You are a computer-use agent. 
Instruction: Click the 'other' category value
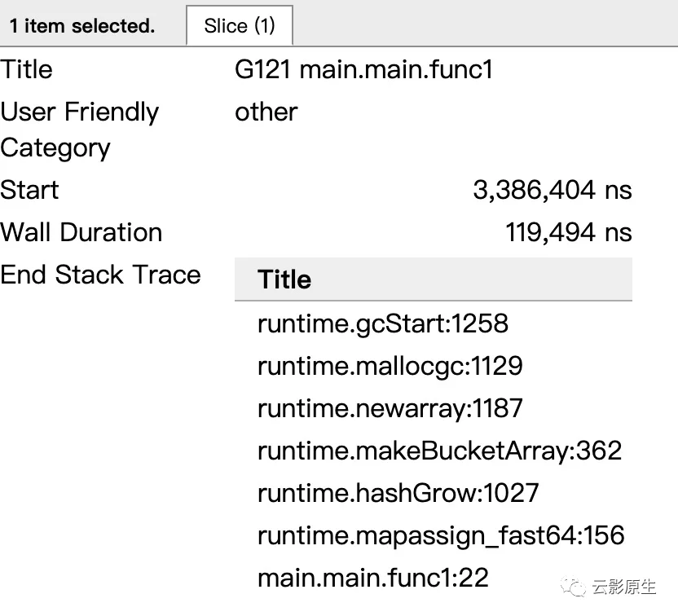[x=266, y=112]
